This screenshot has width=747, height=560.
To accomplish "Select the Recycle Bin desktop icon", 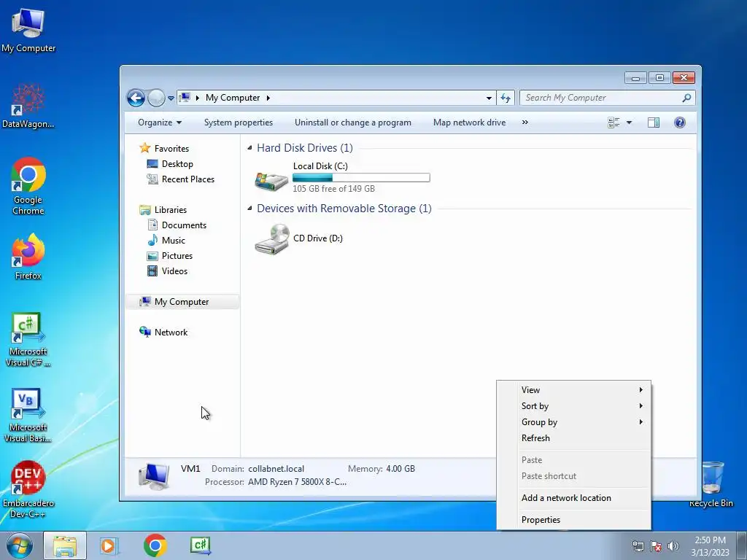I will click(711, 483).
